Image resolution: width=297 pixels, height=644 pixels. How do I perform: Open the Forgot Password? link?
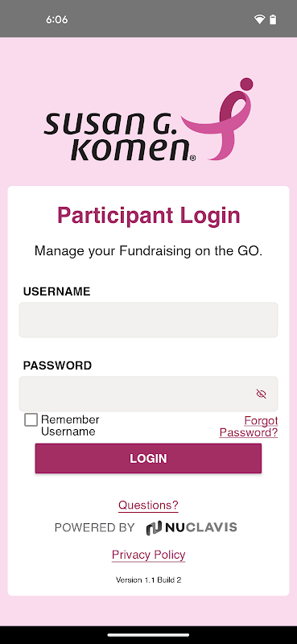pyautogui.click(x=249, y=427)
